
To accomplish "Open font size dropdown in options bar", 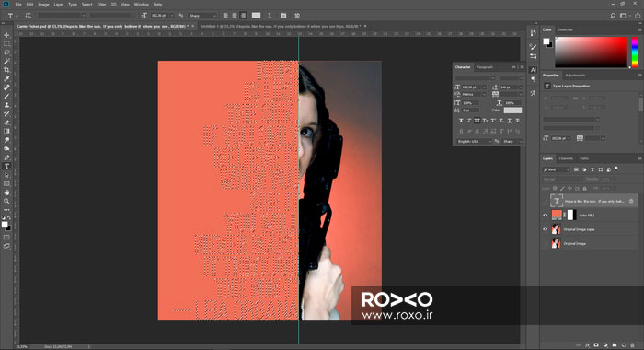I will [172, 16].
